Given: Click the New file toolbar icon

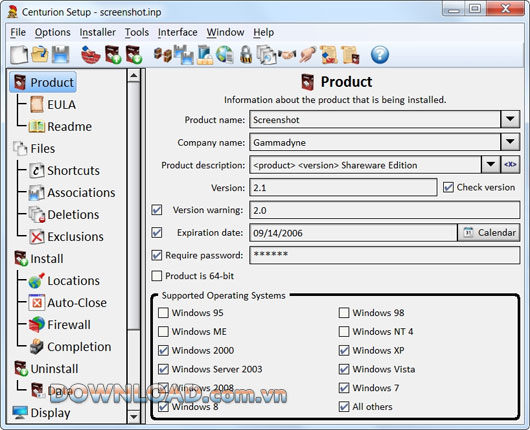Looking at the screenshot, I should (19, 55).
